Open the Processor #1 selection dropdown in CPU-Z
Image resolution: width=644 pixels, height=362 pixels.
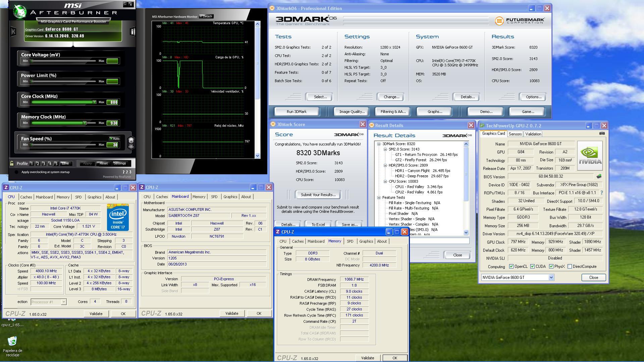coord(63,302)
